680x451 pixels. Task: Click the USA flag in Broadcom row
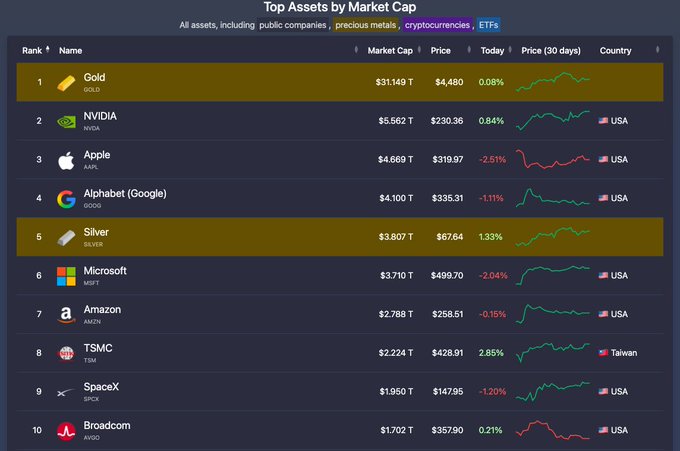tap(603, 430)
